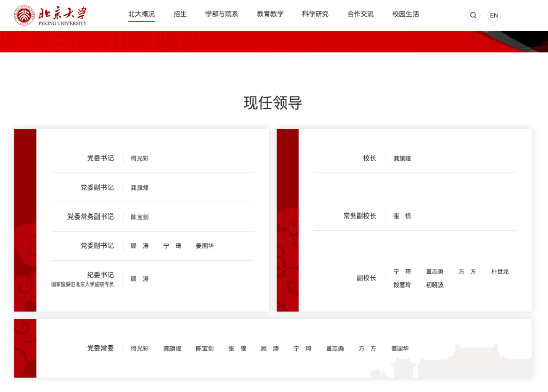Click 陈宝剑 under 党委常务副书记
The width and height of the screenshot is (548, 392).
[139, 217]
